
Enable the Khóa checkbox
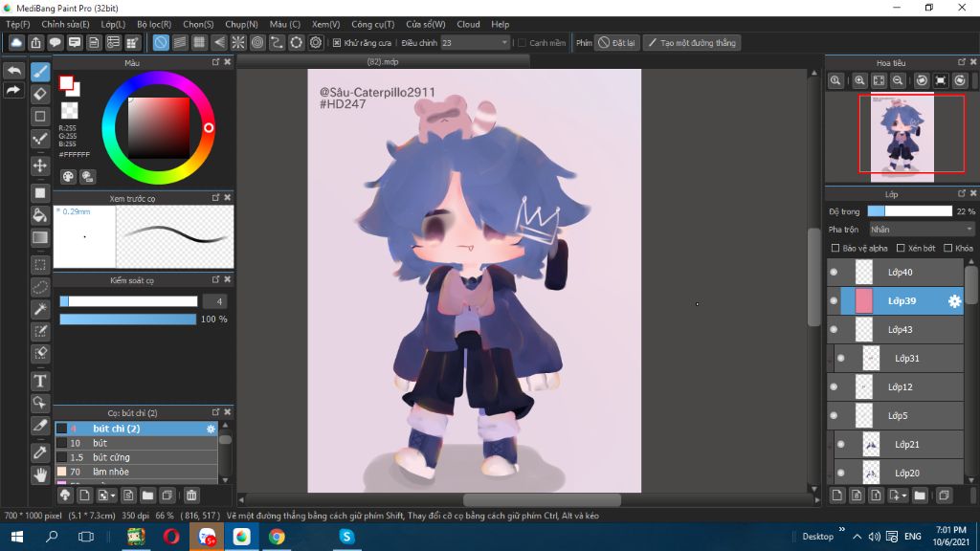pyautogui.click(x=948, y=248)
